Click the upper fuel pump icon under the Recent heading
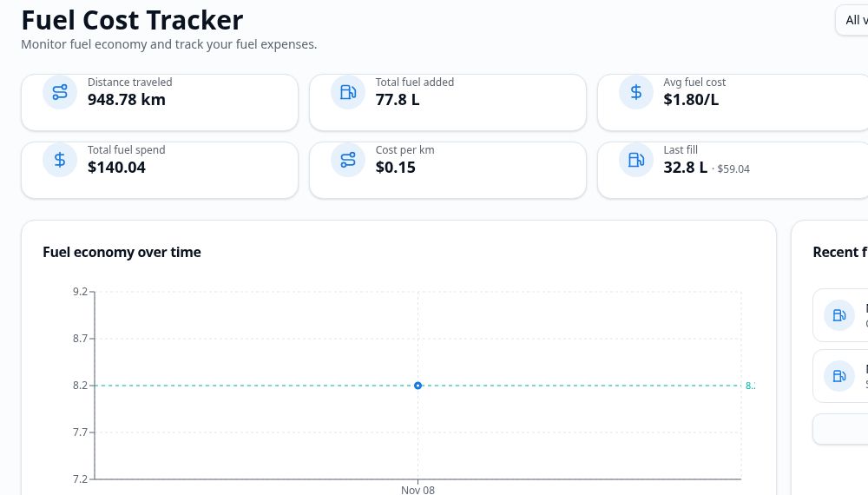 tap(839, 315)
